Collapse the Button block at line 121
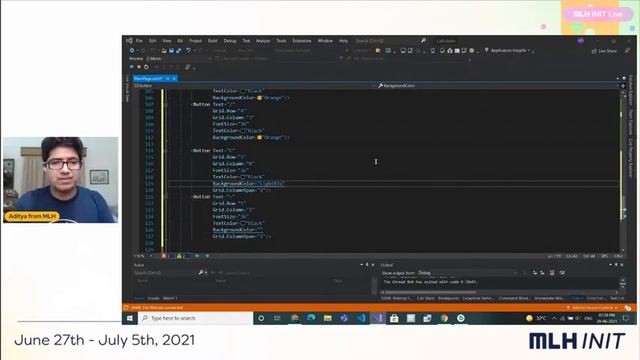Screen dimensions: 640x360 (166, 197)
